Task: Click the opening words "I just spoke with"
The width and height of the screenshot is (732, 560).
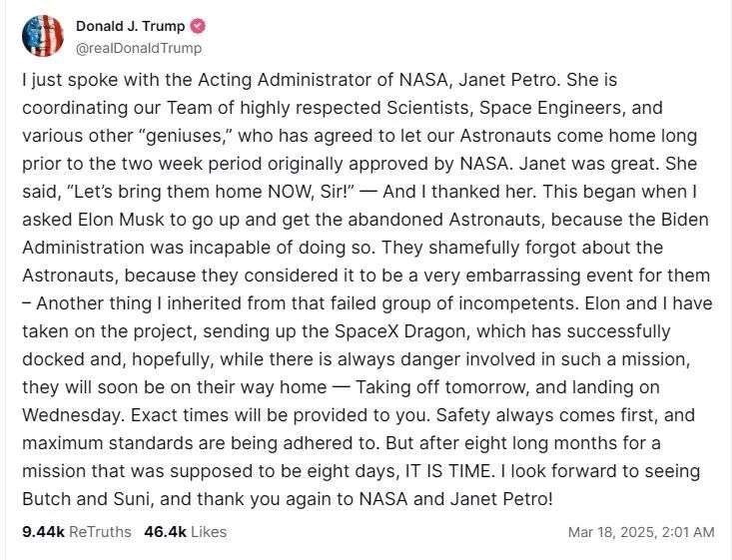Action: [x=83, y=79]
